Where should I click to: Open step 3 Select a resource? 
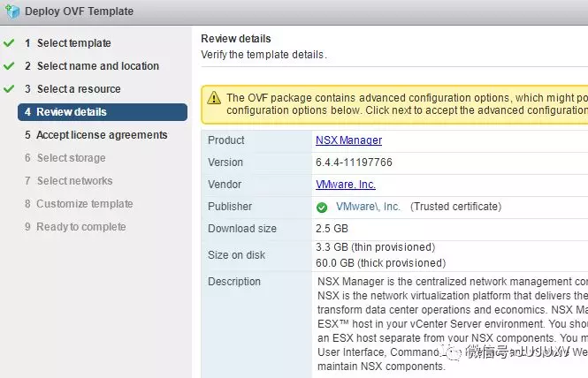tap(79, 89)
